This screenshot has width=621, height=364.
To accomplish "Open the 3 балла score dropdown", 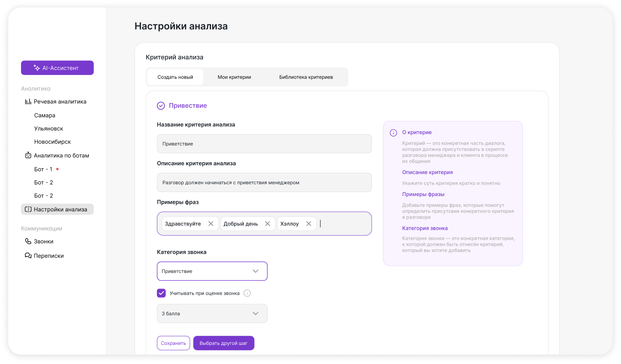I will pos(212,314).
